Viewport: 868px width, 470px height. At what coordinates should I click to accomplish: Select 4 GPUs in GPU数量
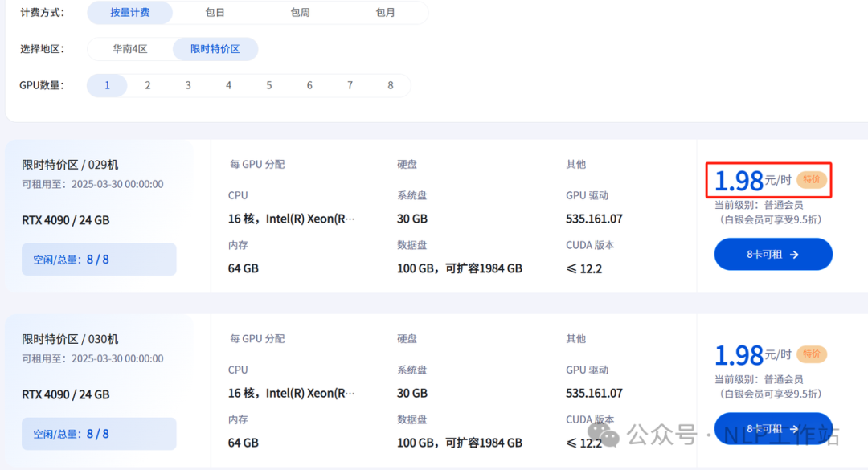228,85
